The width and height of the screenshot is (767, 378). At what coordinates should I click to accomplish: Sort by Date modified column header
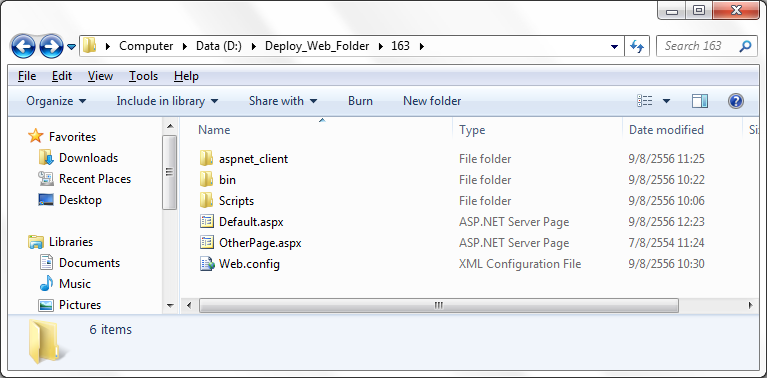point(666,130)
